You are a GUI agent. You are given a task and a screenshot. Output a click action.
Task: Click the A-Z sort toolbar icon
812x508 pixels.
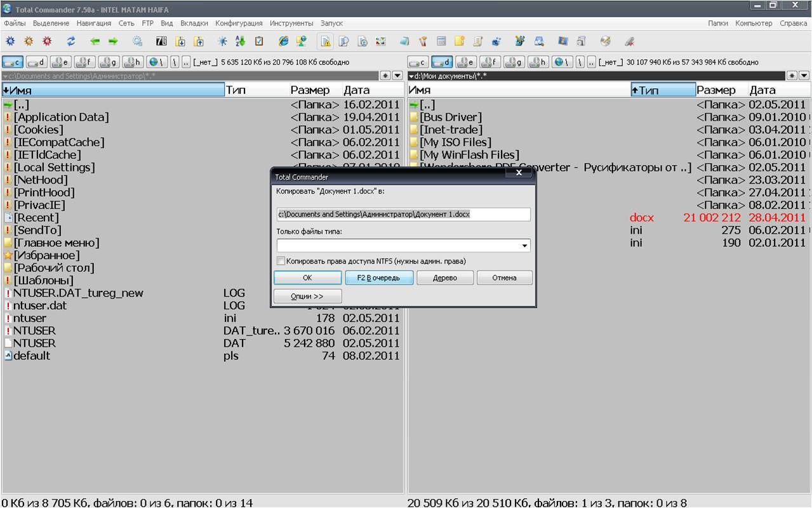pos(240,41)
